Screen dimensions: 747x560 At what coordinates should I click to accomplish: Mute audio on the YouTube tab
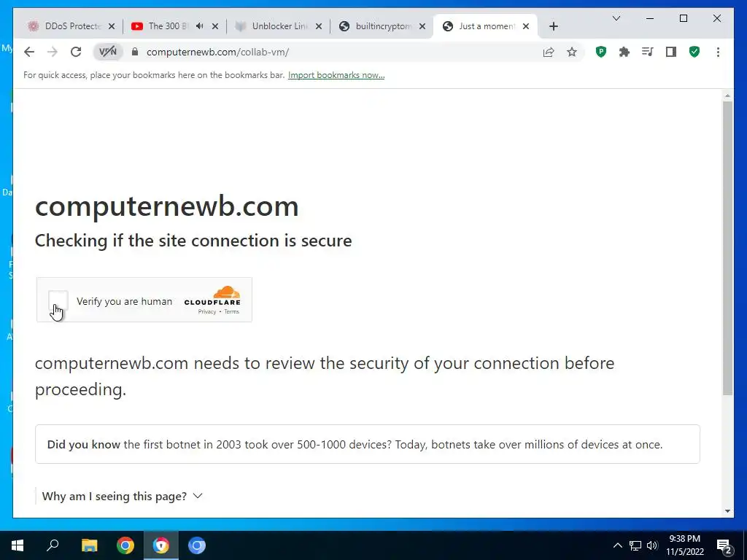(x=200, y=26)
